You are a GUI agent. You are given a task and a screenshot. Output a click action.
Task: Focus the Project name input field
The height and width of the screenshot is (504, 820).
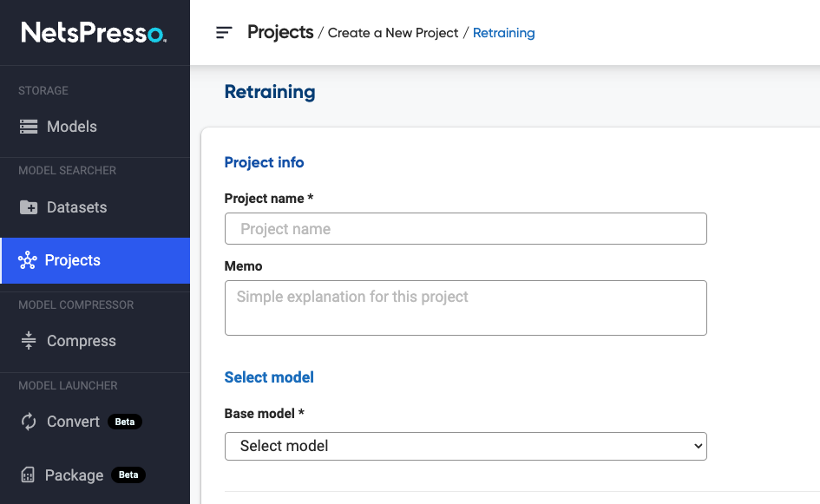pos(465,229)
